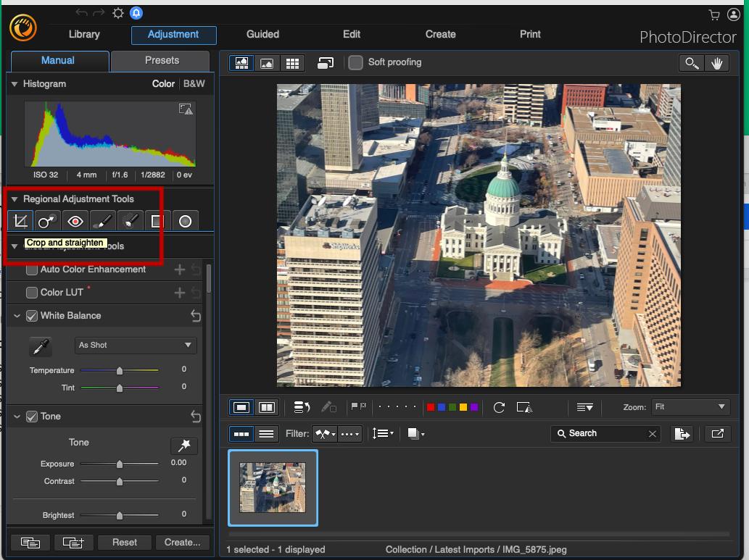Click the White Balance eyedropper

(41, 346)
